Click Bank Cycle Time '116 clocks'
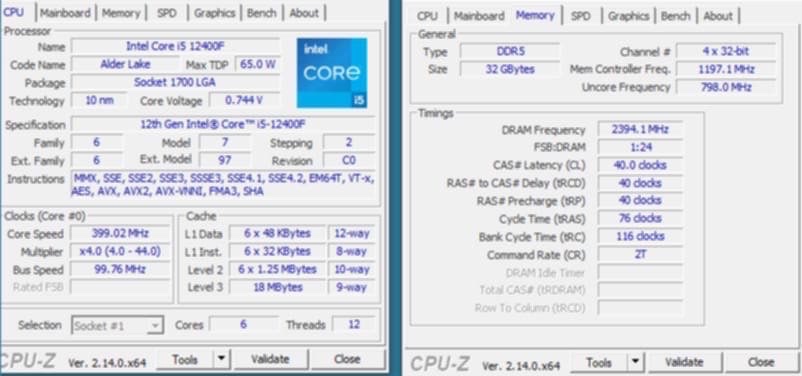Screen dimensions: 802x376 click(640, 236)
